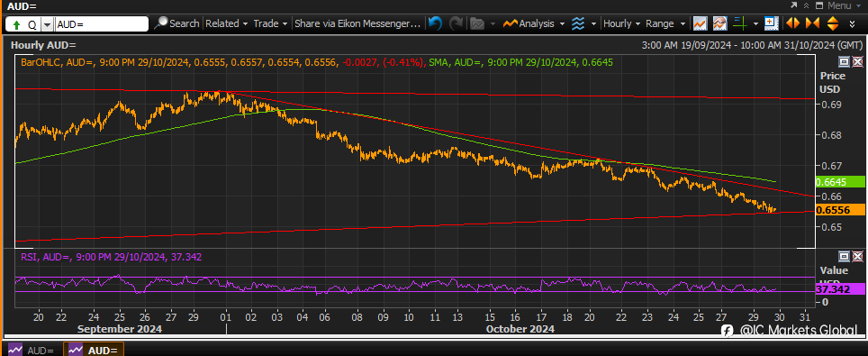868x356 pixels.
Task: Open the Analysis menu
Action: point(534,23)
